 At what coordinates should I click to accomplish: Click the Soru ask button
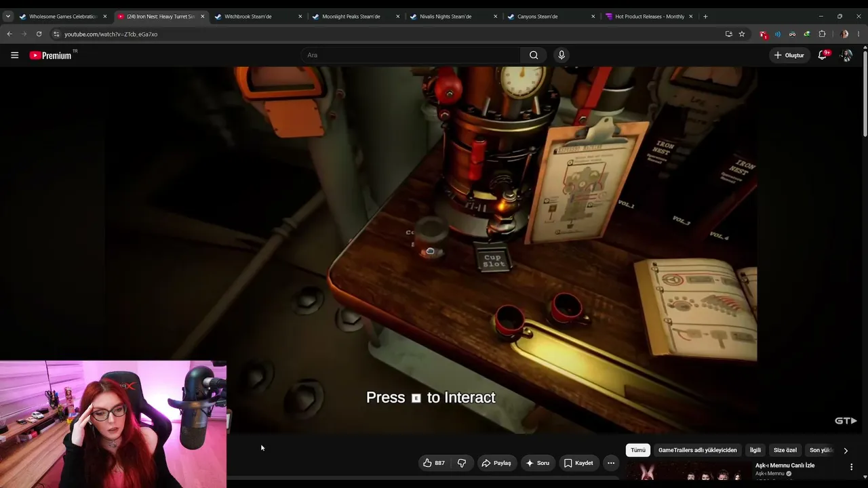[537, 463]
